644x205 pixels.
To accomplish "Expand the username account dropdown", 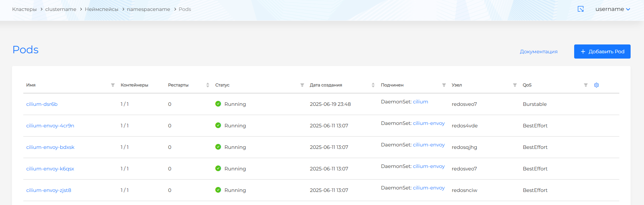I will [x=613, y=9].
